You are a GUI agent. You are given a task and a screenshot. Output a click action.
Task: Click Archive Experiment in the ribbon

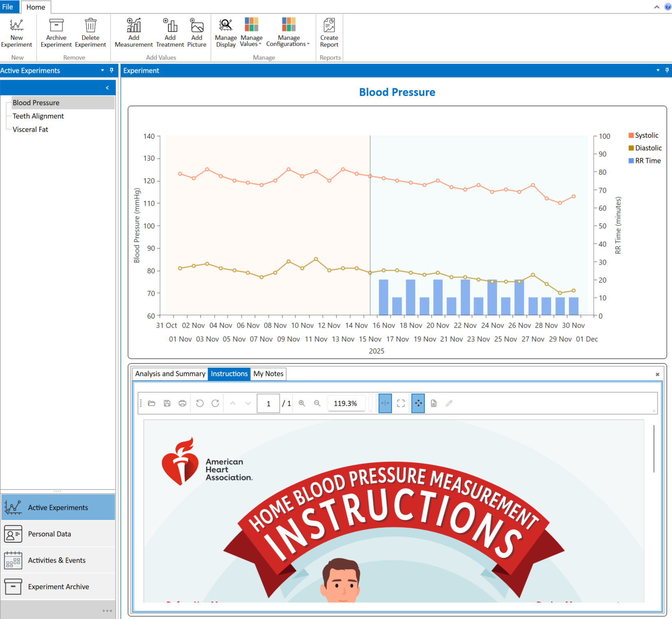[x=56, y=33]
